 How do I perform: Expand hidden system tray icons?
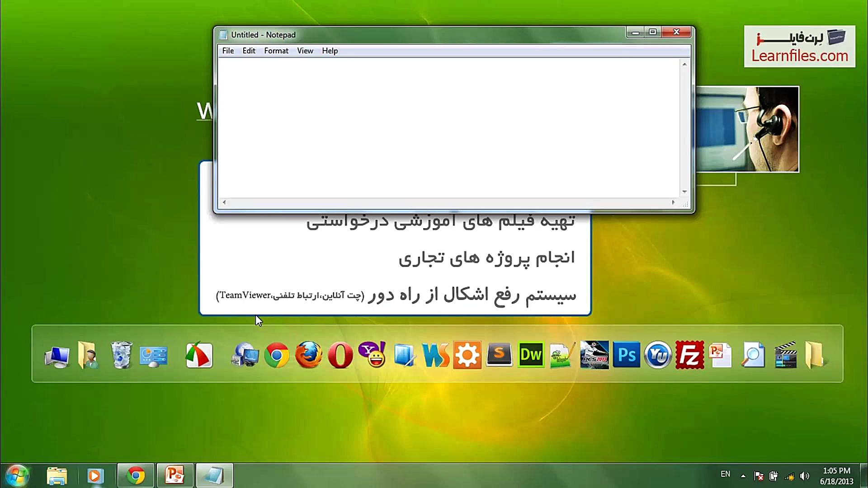[742, 475]
